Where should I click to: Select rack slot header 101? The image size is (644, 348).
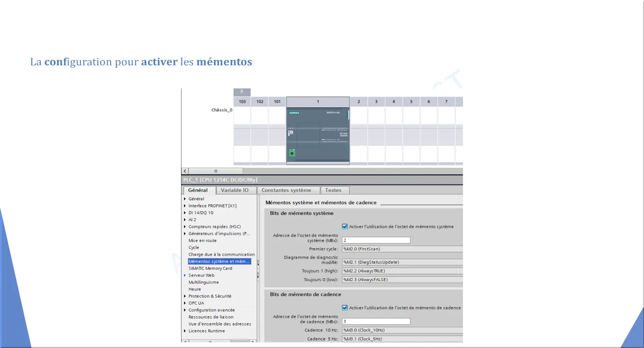coord(277,101)
